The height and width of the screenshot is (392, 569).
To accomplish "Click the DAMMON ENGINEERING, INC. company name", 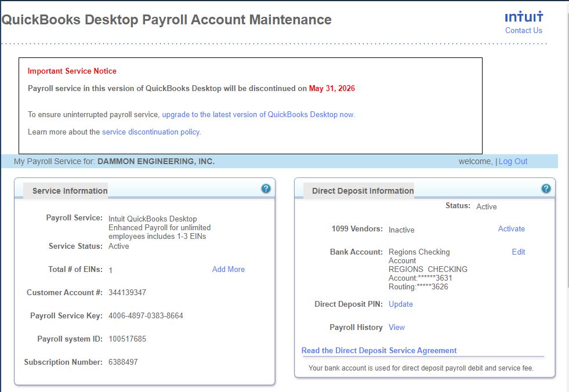I will [155, 162].
